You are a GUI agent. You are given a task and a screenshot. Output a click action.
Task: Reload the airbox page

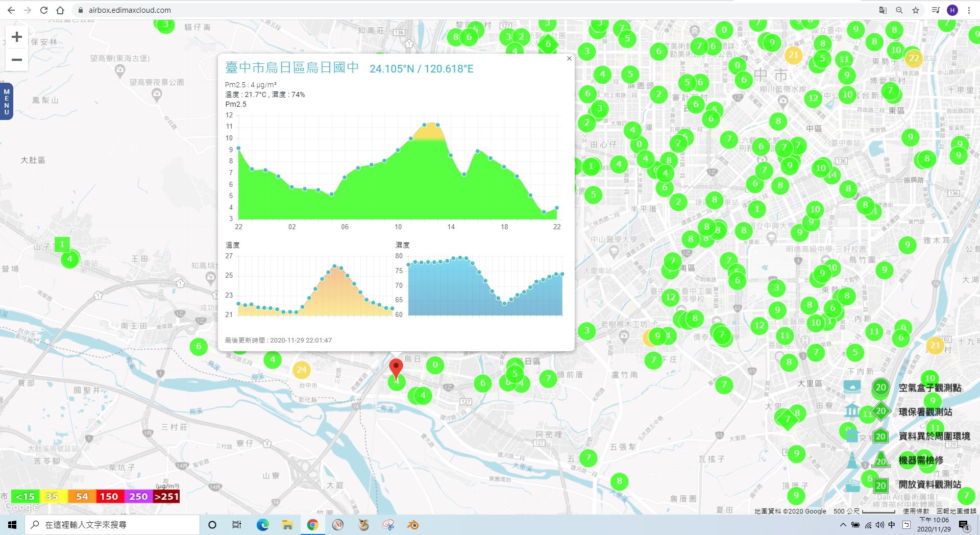point(44,10)
